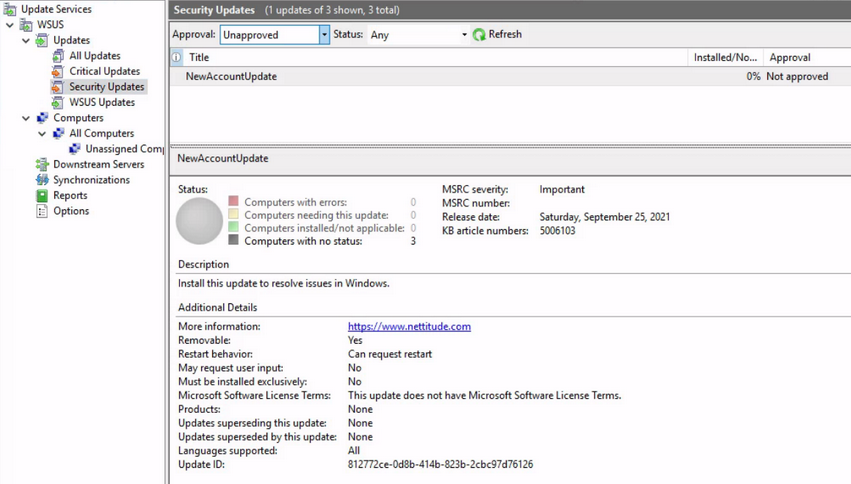Click the Unapproved approval field
The height and width of the screenshot is (484, 851).
pos(270,35)
